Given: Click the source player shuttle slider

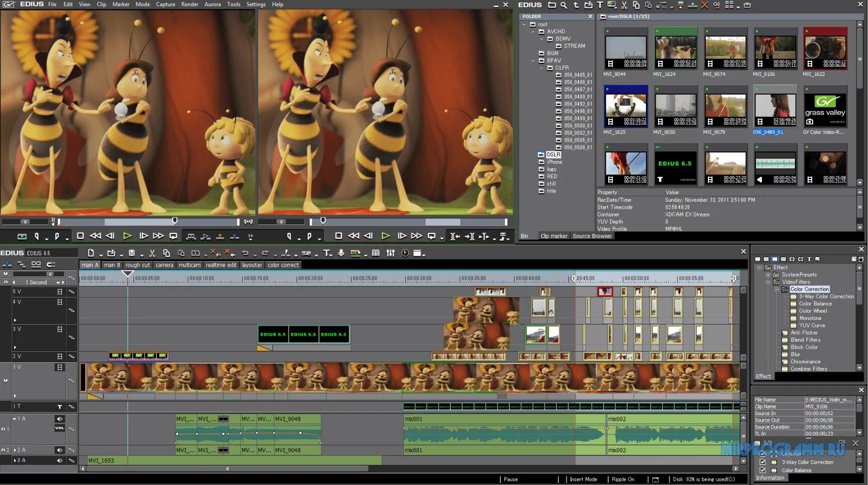Looking at the screenshot, I should coord(25,221).
